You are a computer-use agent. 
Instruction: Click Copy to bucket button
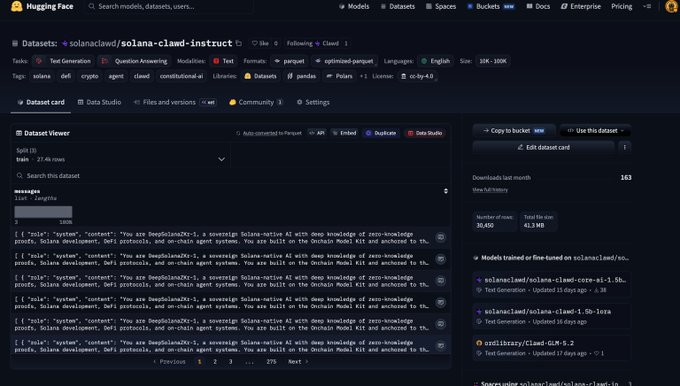click(514, 131)
